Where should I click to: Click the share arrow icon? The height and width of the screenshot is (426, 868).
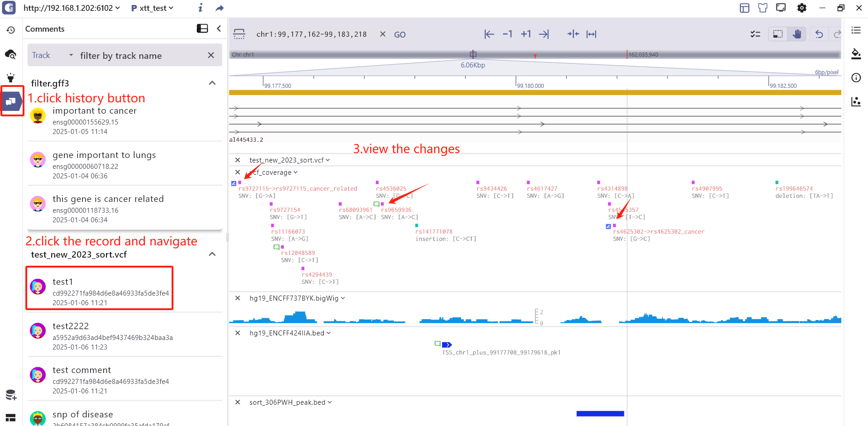[220, 8]
